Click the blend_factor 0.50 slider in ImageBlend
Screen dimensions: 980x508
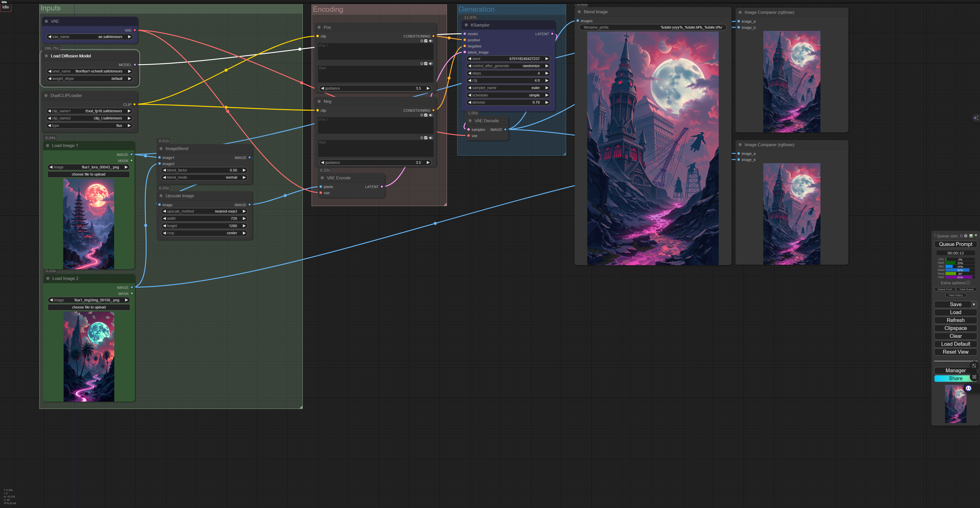coord(204,170)
